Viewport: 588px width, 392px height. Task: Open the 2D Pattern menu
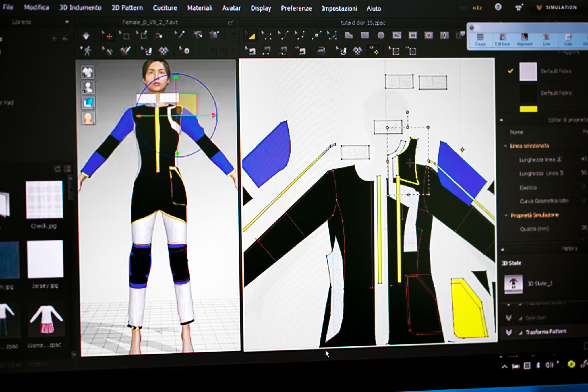[x=127, y=8]
